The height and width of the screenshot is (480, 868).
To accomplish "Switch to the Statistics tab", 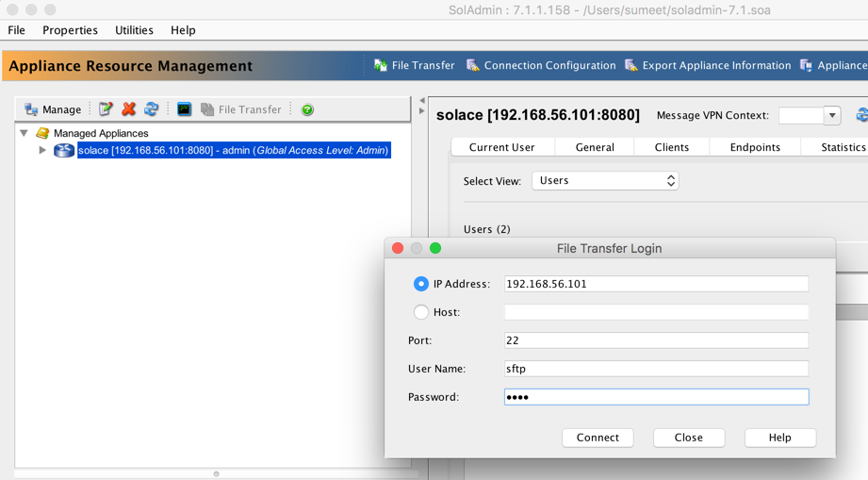I will (837, 147).
